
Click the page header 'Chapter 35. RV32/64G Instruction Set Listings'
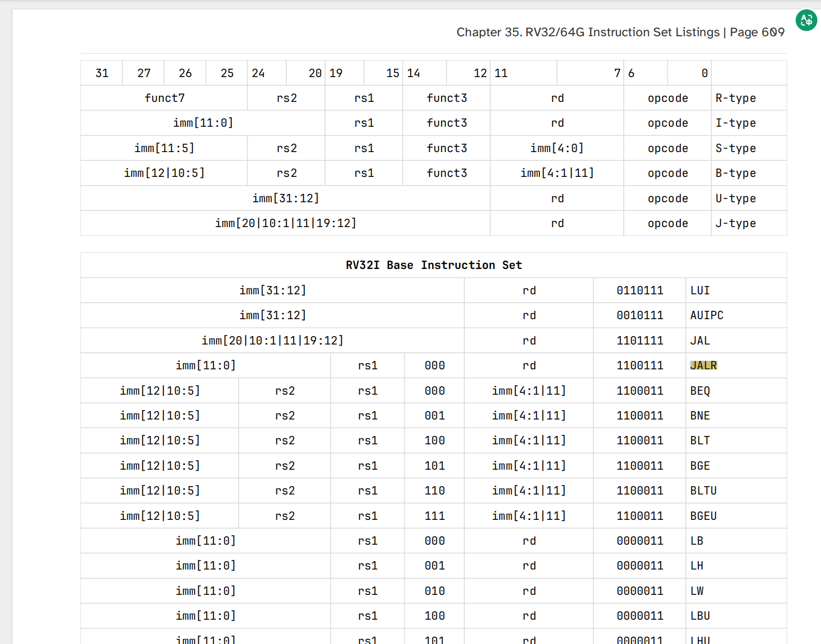(x=588, y=32)
